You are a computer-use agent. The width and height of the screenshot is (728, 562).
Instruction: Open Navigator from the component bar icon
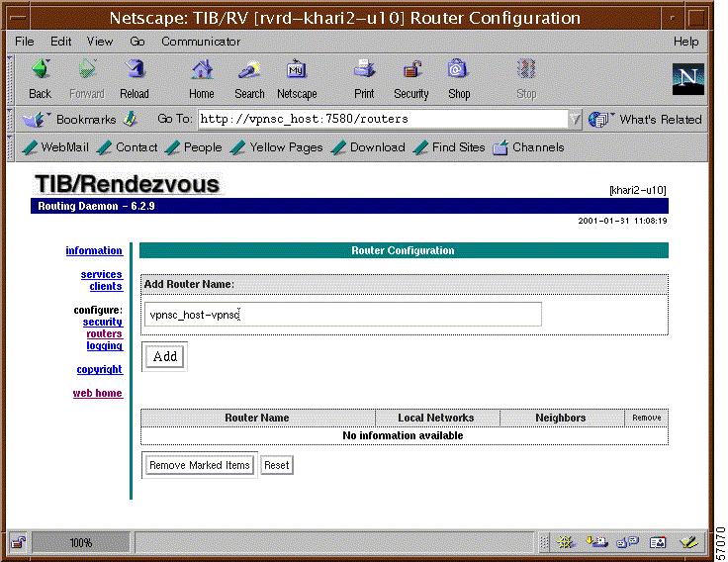pyautogui.click(x=567, y=542)
